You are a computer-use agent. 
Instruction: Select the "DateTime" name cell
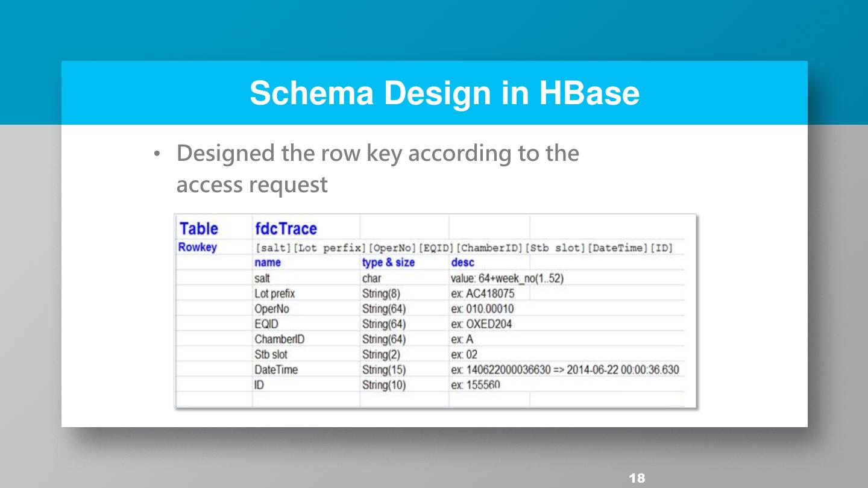(x=276, y=369)
